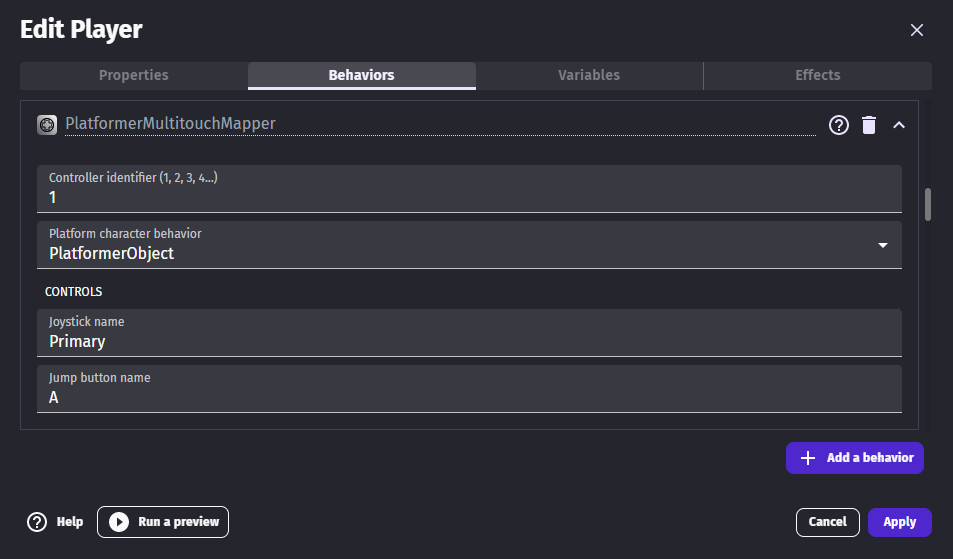Close the Edit Player dialog
Image resolution: width=953 pixels, height=559 pixels.
point(916,30)
